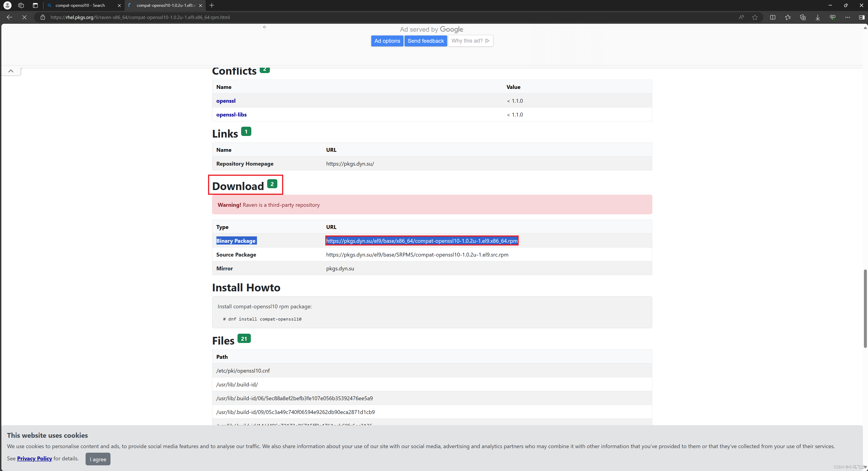868x471 pixels.
Task: Switch to compat-openssl10 Search tab
Action: (x=80, y=5)
